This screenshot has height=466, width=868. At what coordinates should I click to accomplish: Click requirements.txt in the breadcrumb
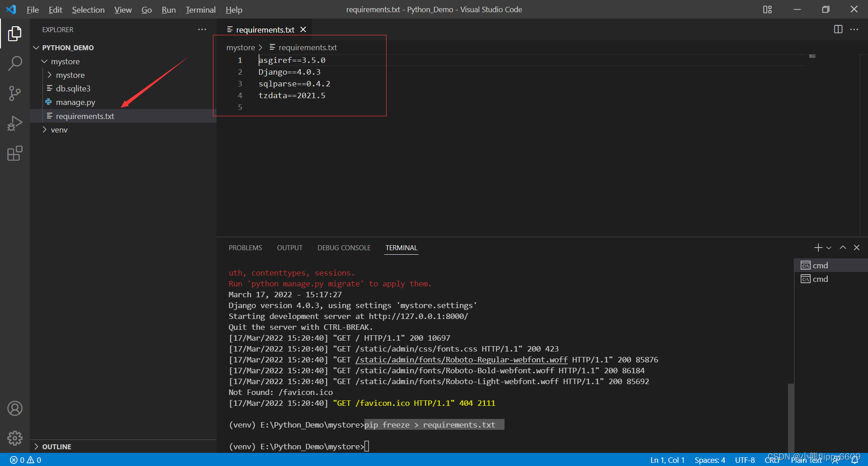click(x=308, y=48)
